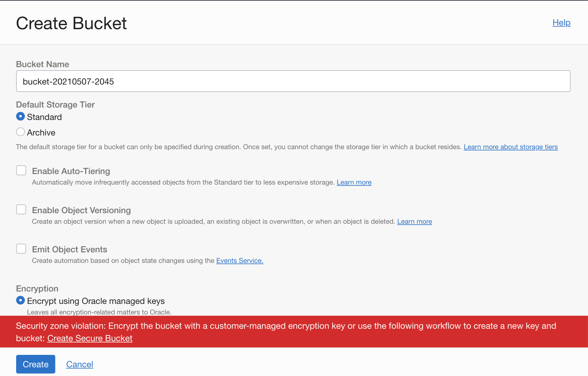Uncheck Enable Auto-Tiering if selected
Viewport: 588px width, 376px height.
point(21,170)
